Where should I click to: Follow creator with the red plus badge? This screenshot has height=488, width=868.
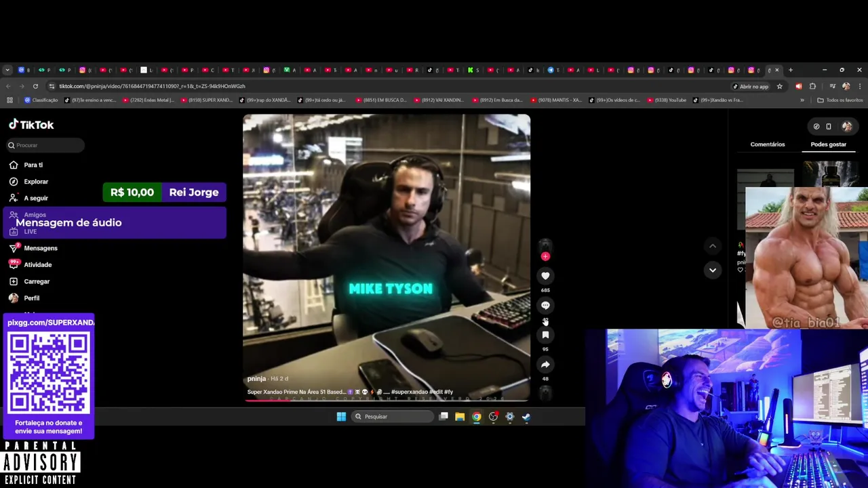tap(545, 256)
